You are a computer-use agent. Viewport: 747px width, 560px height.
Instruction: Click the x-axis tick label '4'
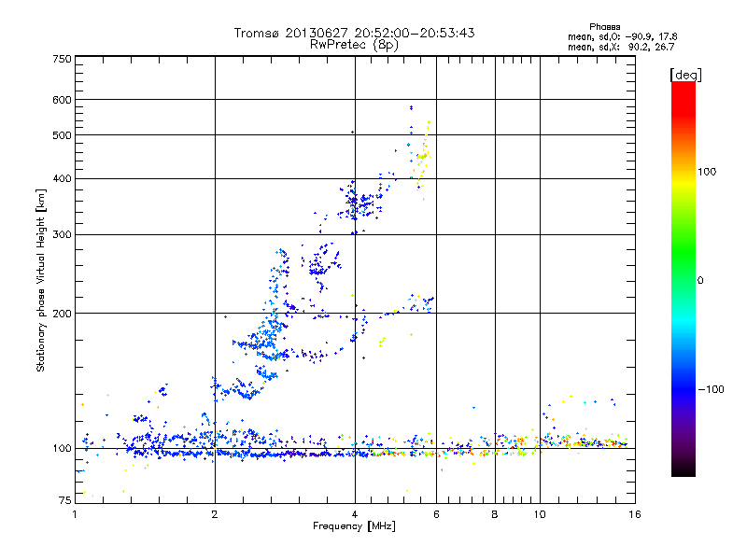coord(355,514)
